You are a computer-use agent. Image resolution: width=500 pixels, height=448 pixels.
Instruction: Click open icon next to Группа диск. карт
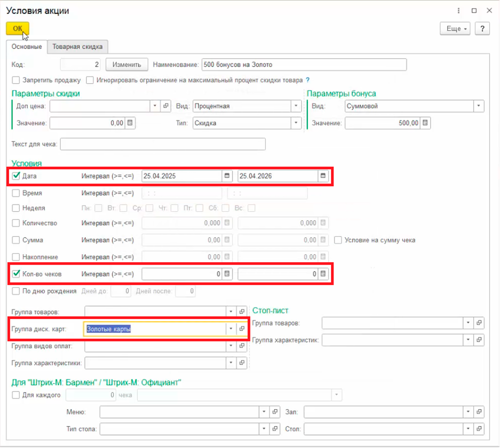tap(242, 329)
